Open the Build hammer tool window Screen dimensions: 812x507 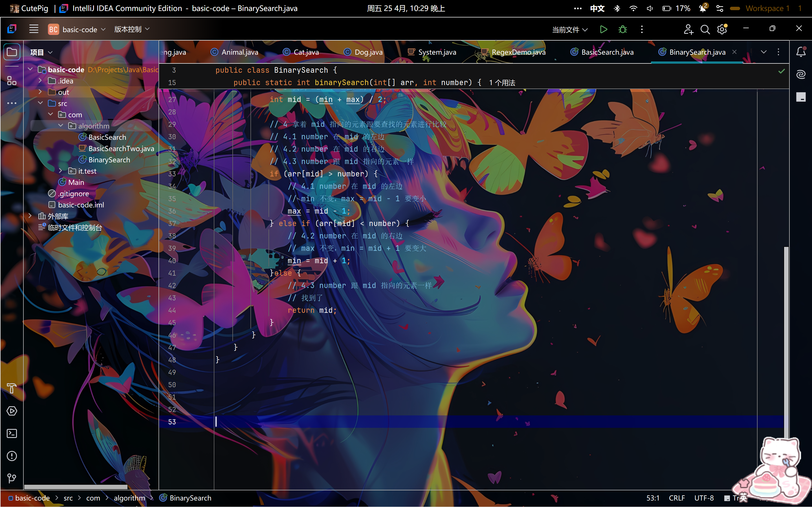pyautogui.click(x=12, y=388)
